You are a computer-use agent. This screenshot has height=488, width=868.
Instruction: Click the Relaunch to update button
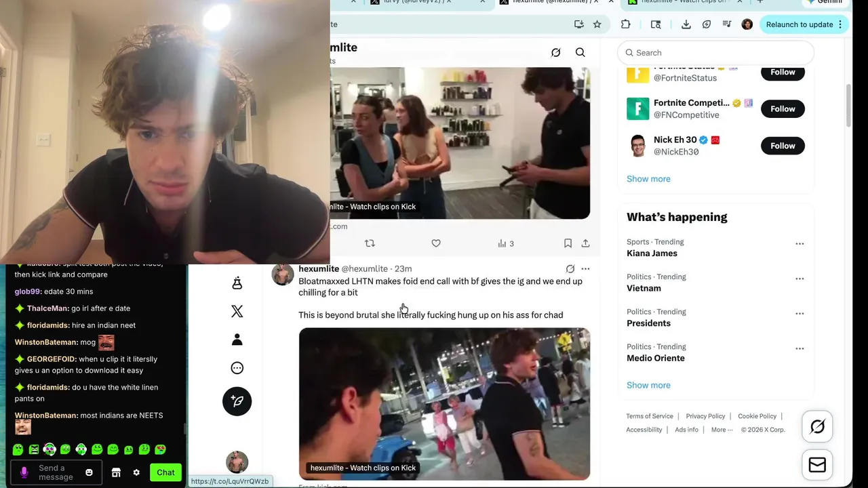804,24
